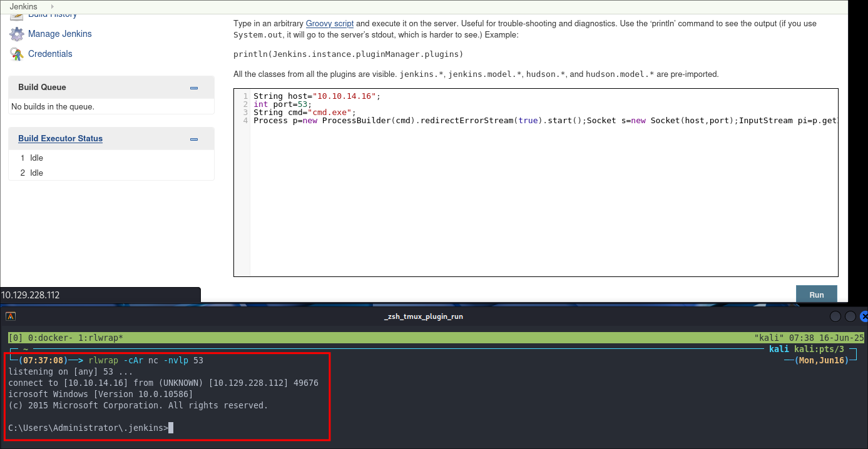Click the println plugins example text
The height and width of the screenshot is (449, 868).
pos(349,54)
